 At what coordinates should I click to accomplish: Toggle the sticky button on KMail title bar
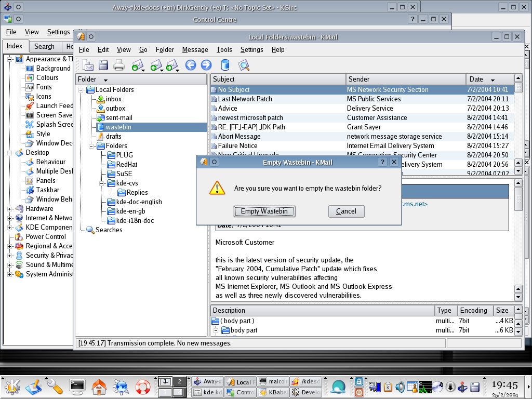(91, 37)
